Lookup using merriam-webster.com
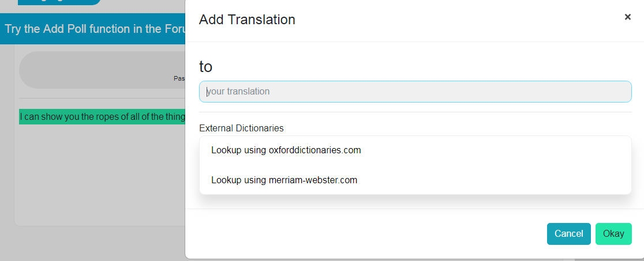 (x=284, y=180)
